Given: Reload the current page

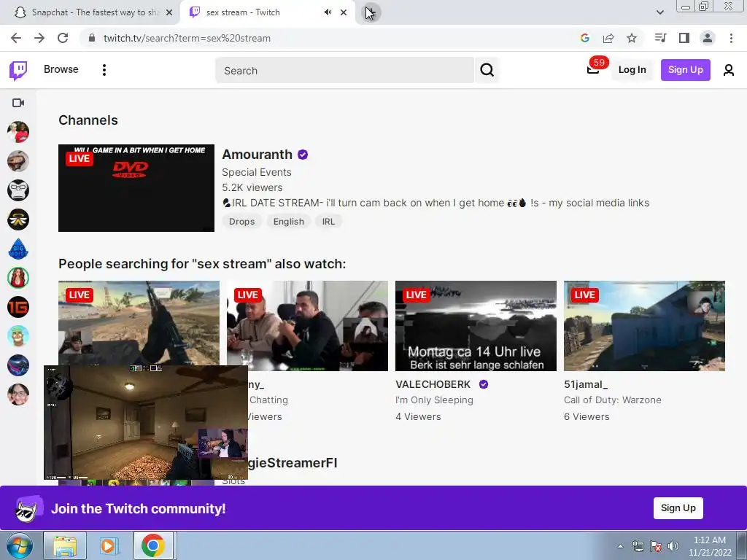Looking at the screenshot, I should pyautogui.click(x=63, y=38).
